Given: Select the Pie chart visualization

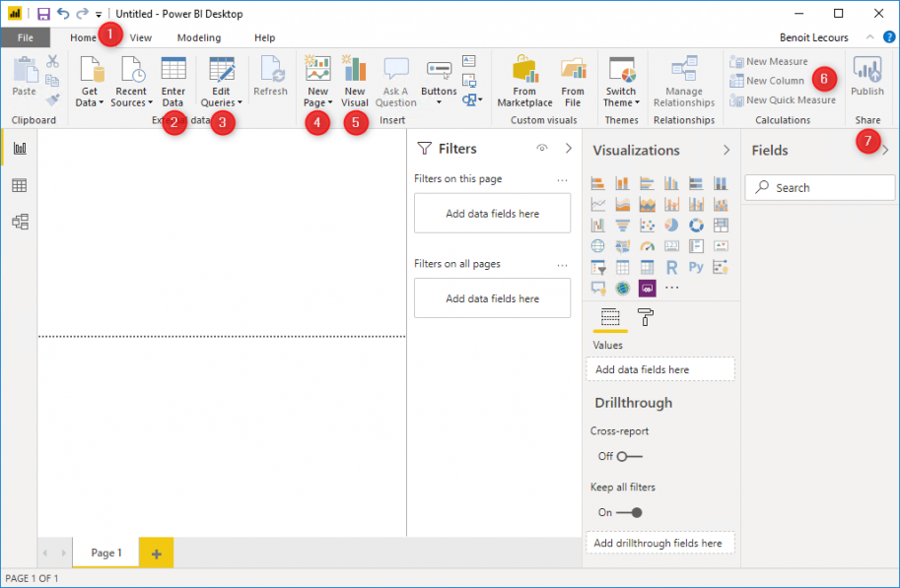Looking at the screenshot, I should (671, 225).
